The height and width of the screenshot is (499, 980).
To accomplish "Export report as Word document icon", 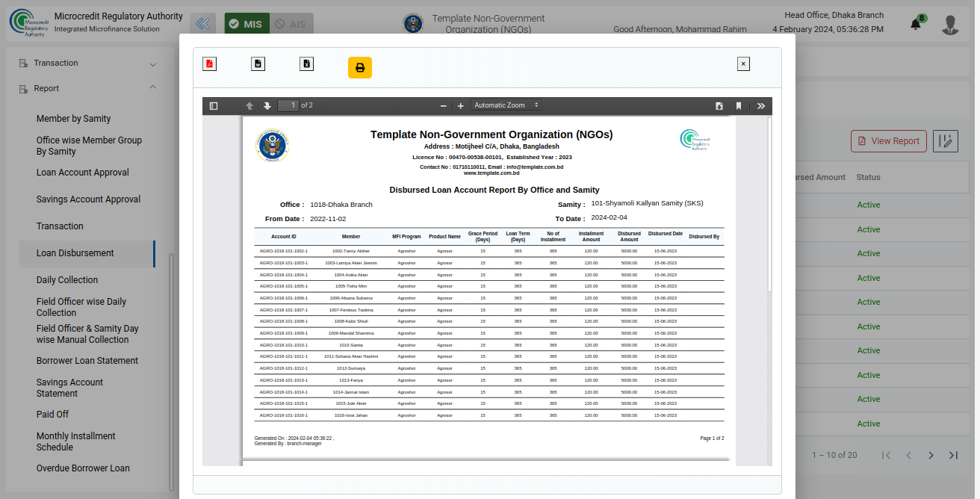I will pyautogui.click(x=258, y=63).
